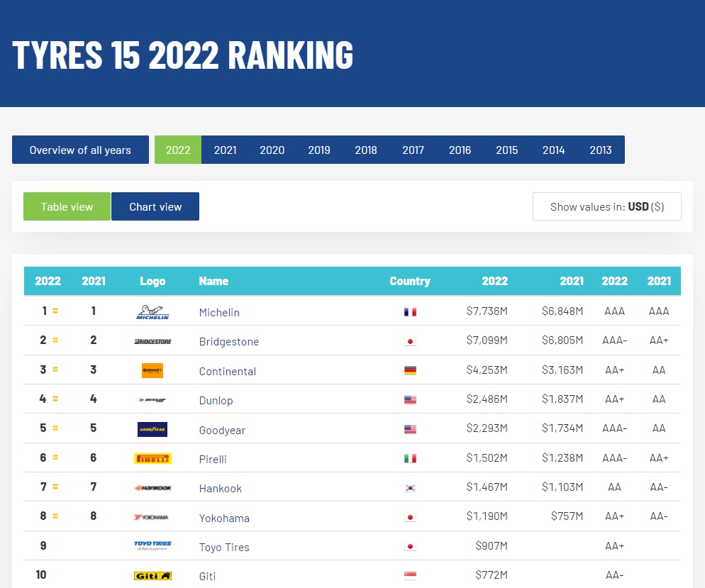Image resolution: width=705 pixels, height=588 pixels.
Task: Select the 2017 year tab
Action: (413, 150)
